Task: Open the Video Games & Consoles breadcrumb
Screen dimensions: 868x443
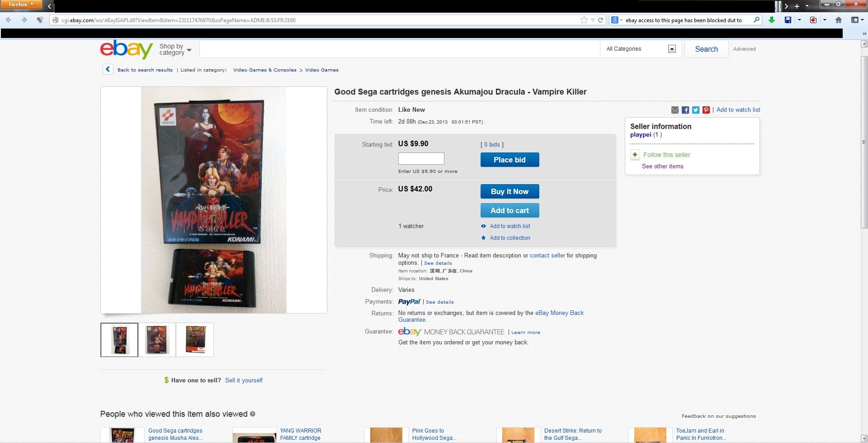Action: tap(265, 70)
